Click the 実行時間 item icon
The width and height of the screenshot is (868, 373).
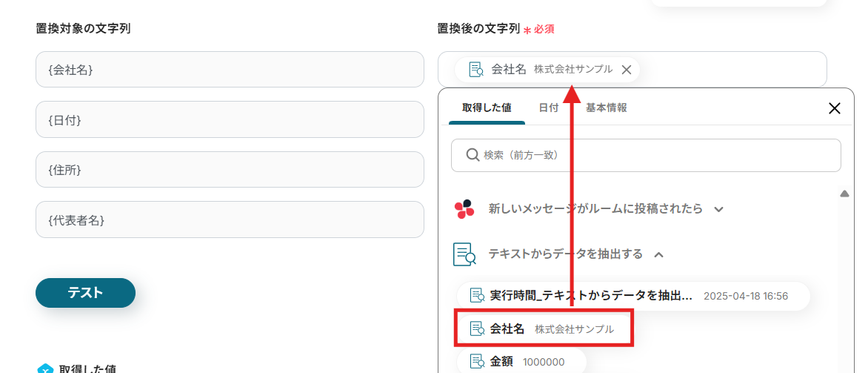(x=477, y=296)
